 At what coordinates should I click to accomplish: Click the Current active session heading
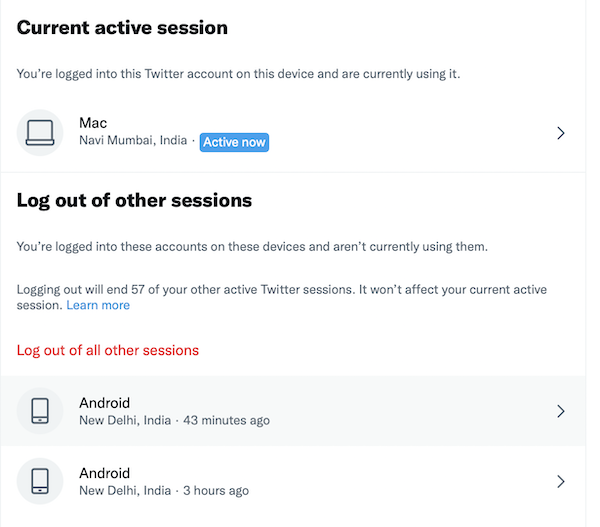(122, 28)
